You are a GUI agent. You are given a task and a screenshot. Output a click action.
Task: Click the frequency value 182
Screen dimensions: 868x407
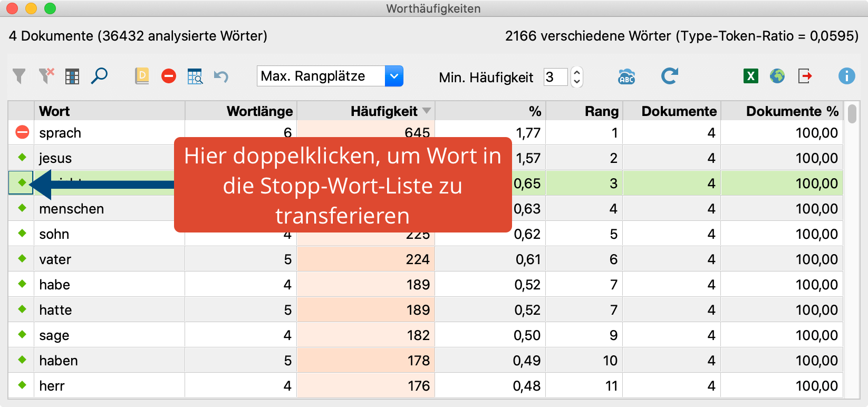click(418, 335)
